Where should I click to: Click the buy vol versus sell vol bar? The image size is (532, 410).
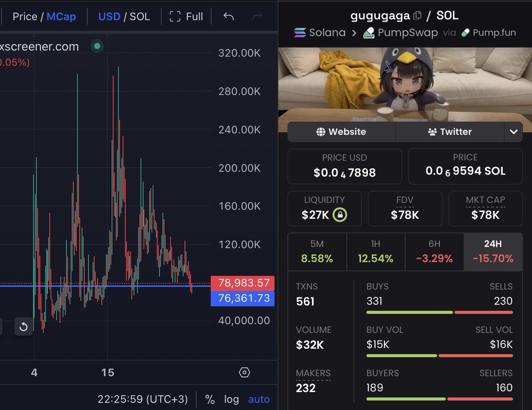pyautogui.click(x=439, y=356)
